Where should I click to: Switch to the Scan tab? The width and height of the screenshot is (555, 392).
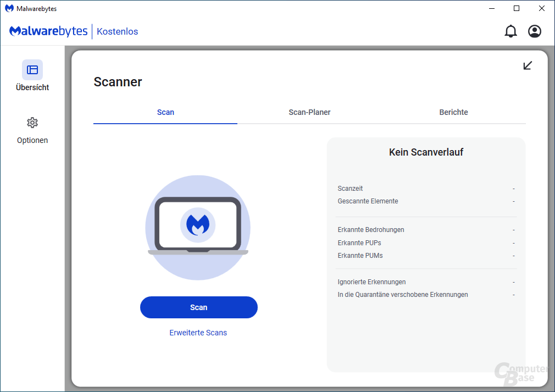(165, 112)
